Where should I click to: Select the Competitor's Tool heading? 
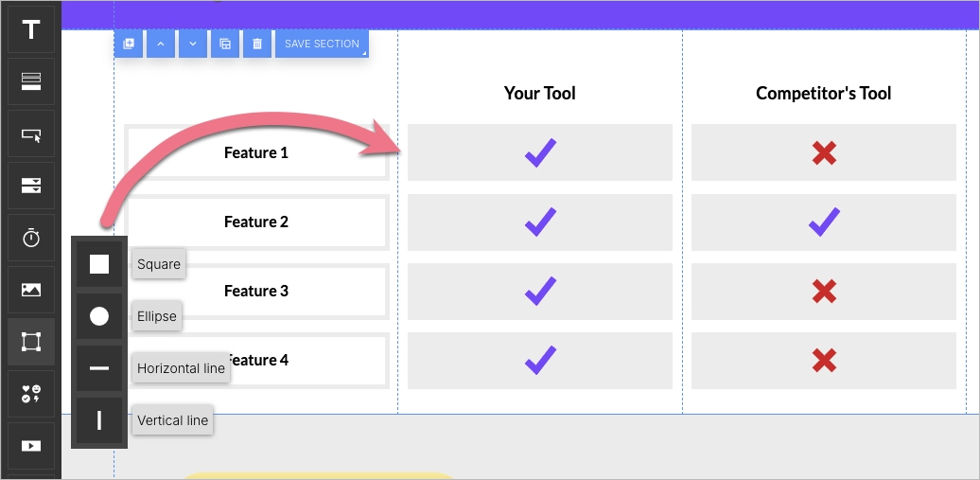[823, 93]
